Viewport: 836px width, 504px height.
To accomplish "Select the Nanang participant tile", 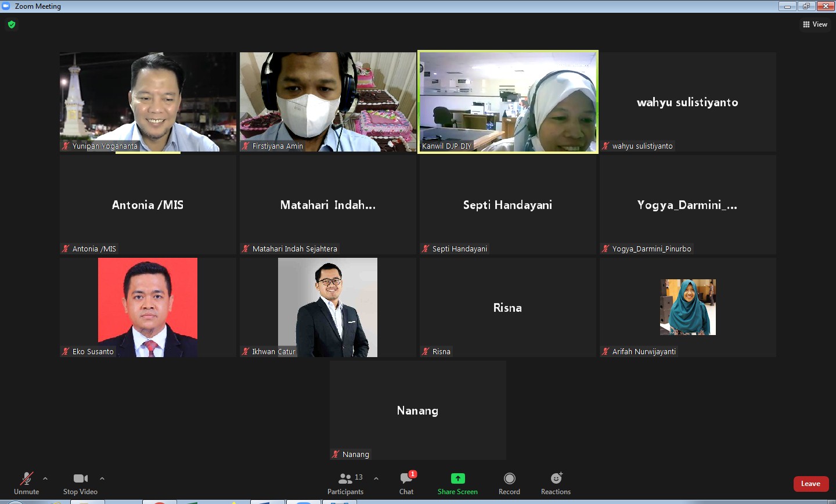I will 418,411.
